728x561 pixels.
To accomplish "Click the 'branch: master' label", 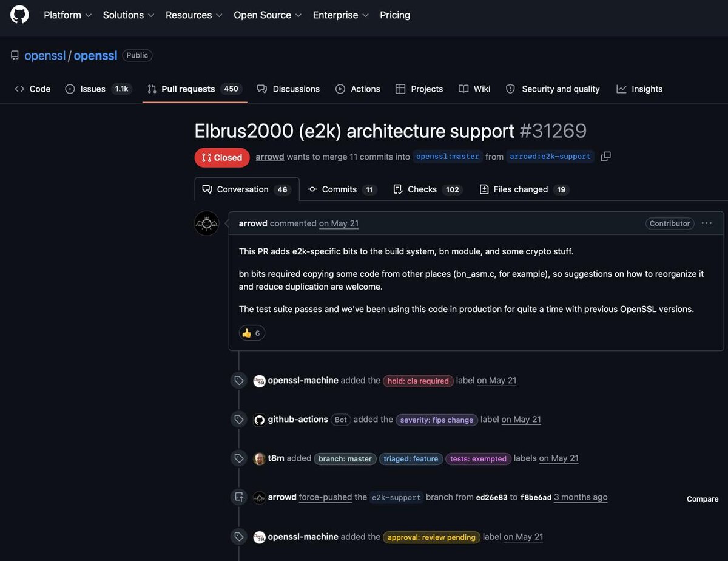I will pyautogui.click(x=345, y=458).
